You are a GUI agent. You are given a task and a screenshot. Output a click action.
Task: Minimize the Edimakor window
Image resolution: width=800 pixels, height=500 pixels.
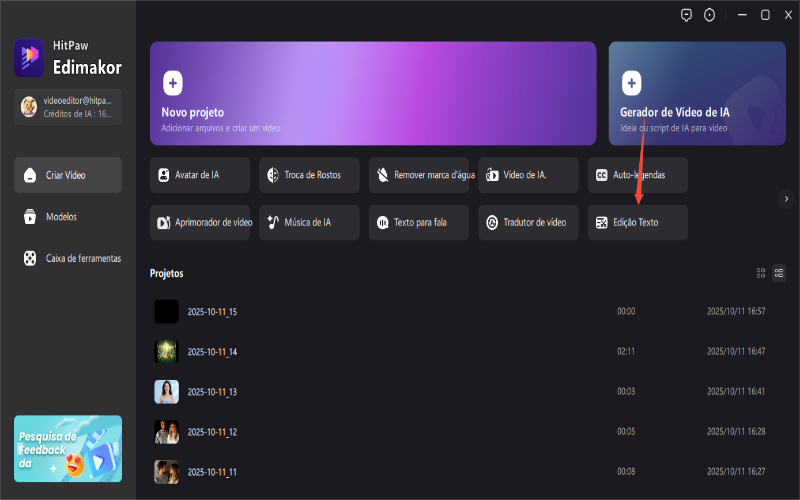coord(742,15)
